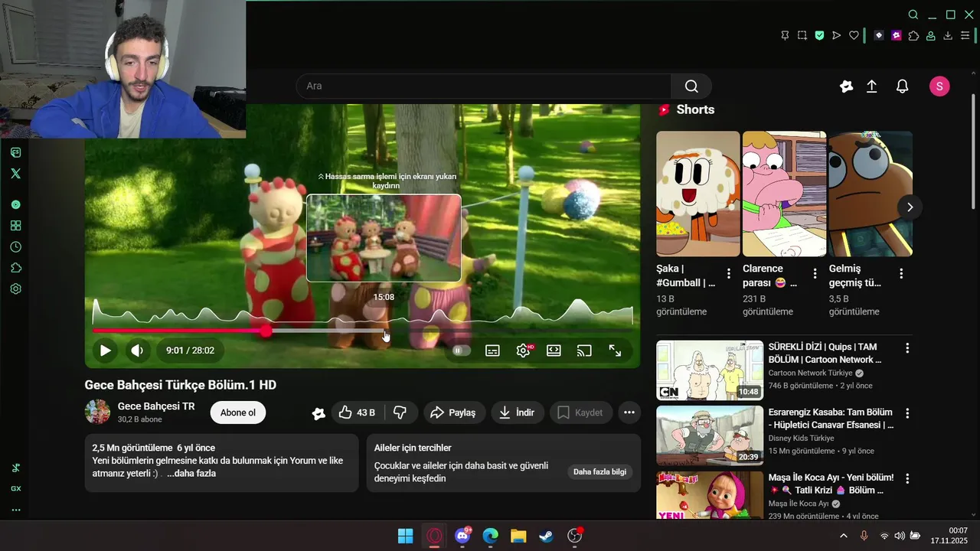Mute the video volume

pyautogui.click(x=136, y=350)
